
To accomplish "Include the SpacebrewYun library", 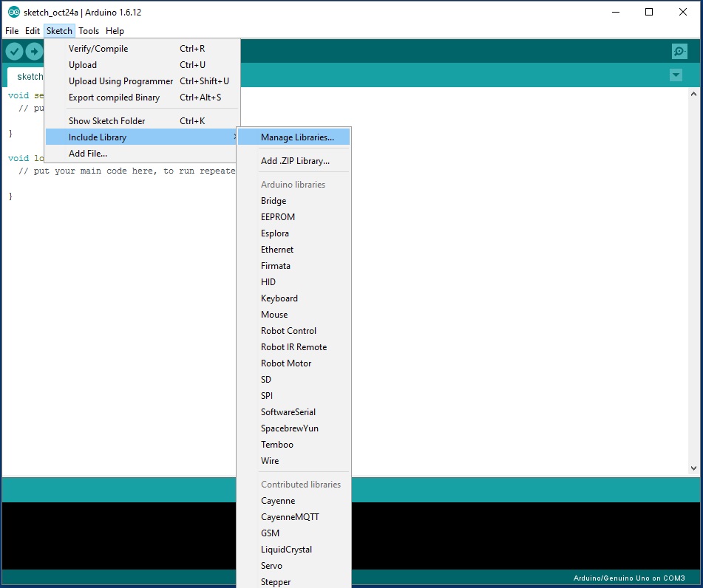I will (x=293, y=428).
